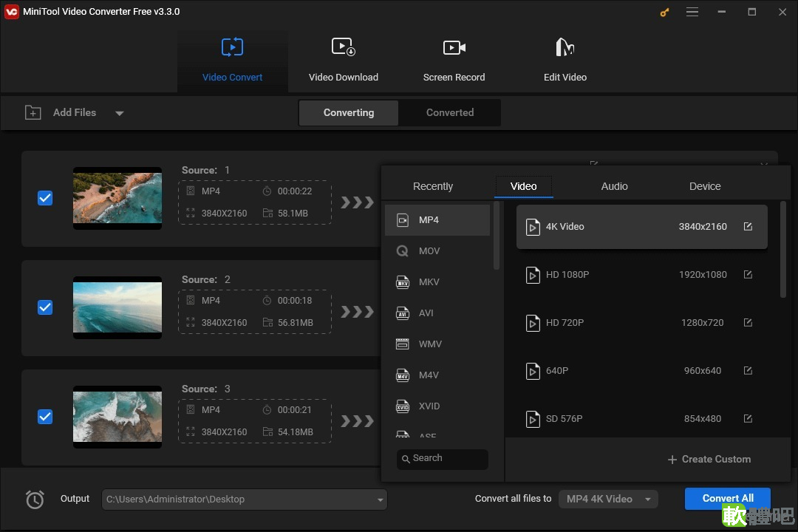Open the Screen Record module

[454, 60]
